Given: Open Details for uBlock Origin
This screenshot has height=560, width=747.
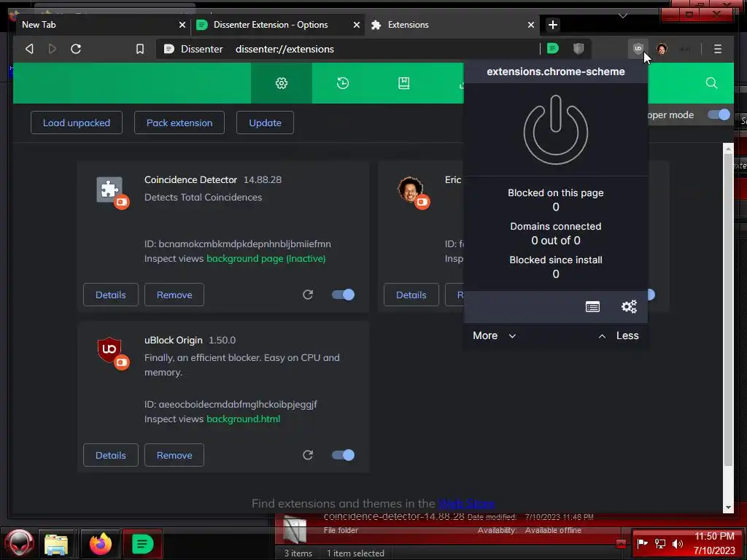Looking at the screenshot, I should point(111,455).
